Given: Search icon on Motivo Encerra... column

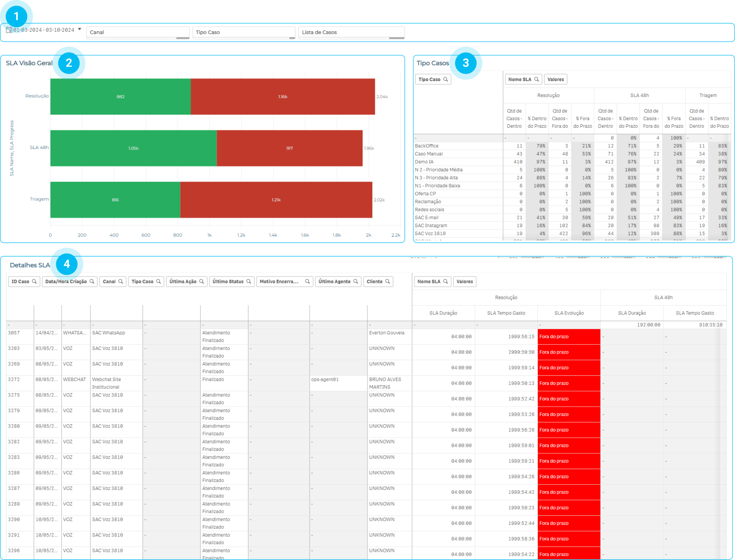Looking at the screenshot, I should [x=308, y=281].
